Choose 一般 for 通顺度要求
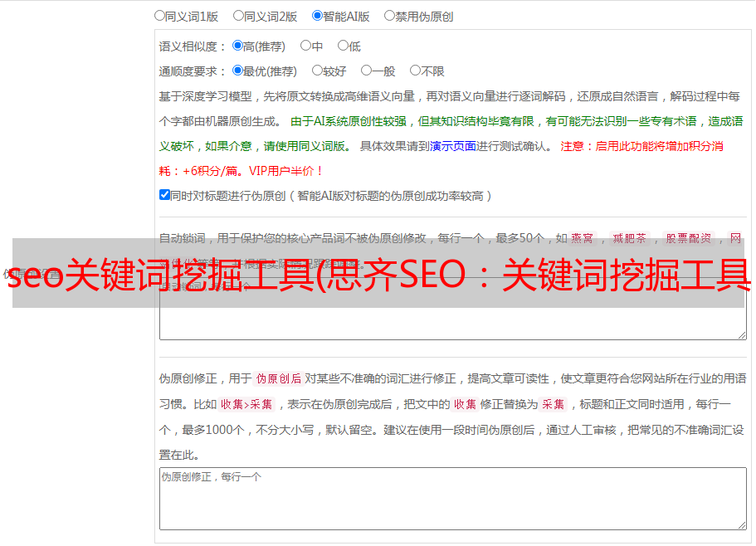Screen dimensions: 756x546 tap(367, 71)
